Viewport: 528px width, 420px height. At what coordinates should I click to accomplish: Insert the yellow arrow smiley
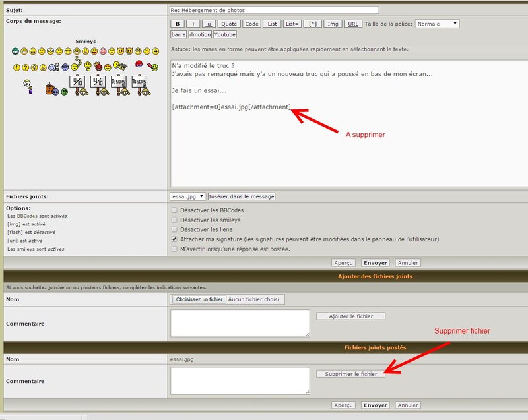click(x=155, y=51)
